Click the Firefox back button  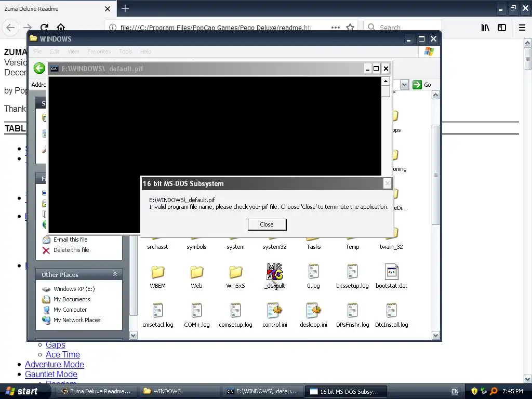[x=10, y=28]
